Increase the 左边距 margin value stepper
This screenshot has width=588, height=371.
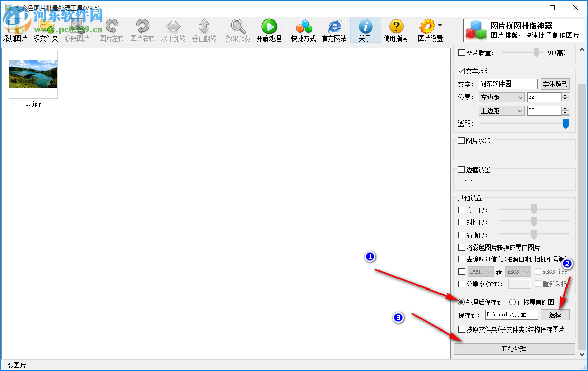pos(565,95)
